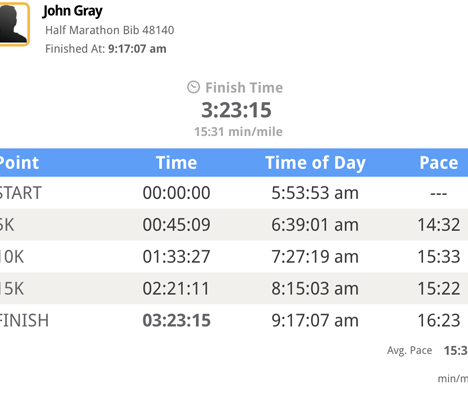Image resolution: width=468 pixels, height=396 pixels.
Task: Select the runner name John Gray
Action: (x=72, y=11)
